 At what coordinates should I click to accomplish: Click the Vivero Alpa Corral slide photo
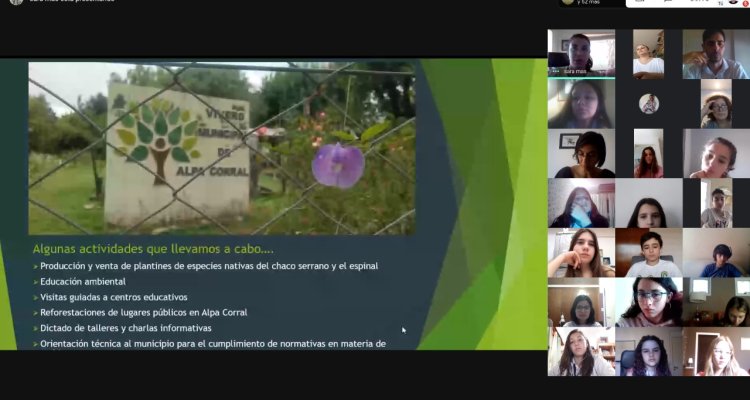tap(221, 148)
